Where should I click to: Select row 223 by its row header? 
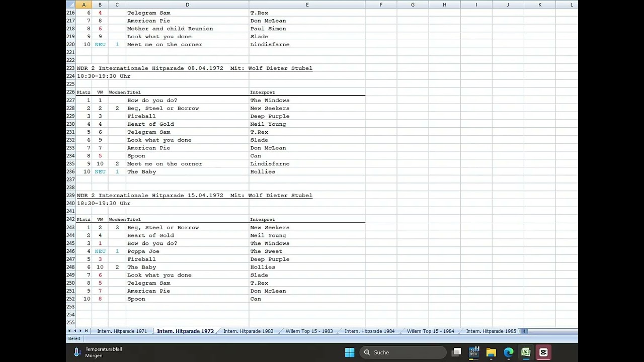click(70, 68)
